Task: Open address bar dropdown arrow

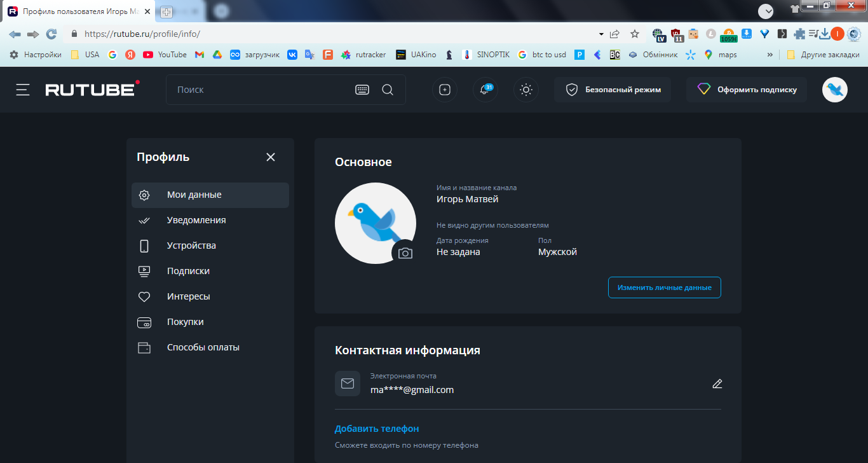Action: (601, 34)
